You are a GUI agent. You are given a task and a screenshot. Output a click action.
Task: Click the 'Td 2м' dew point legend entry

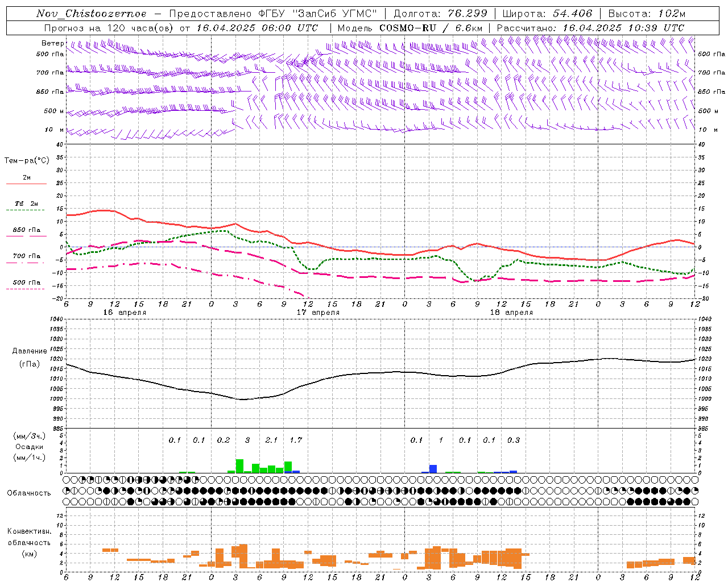27,203
